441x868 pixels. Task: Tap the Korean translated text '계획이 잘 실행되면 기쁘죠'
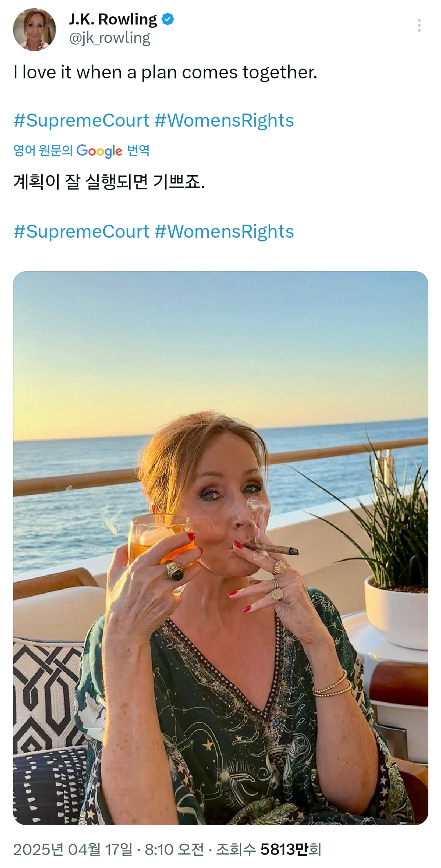coord(109,181)
